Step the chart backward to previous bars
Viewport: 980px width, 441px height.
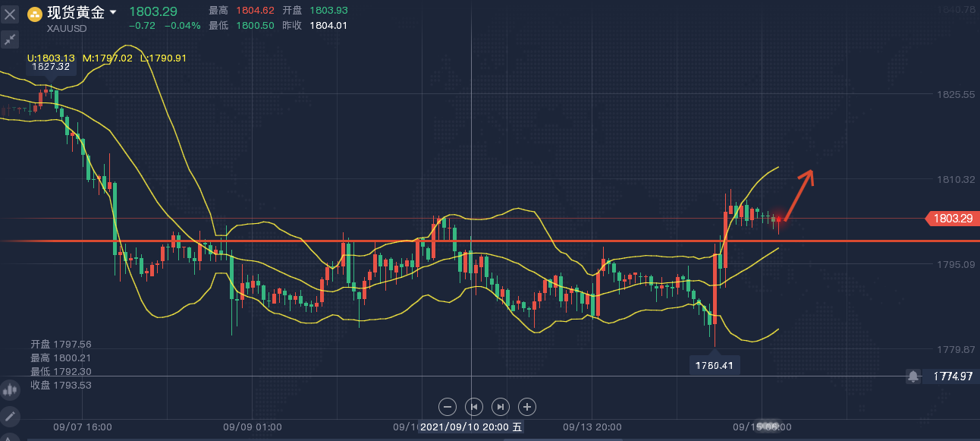[x=473, y=406]
